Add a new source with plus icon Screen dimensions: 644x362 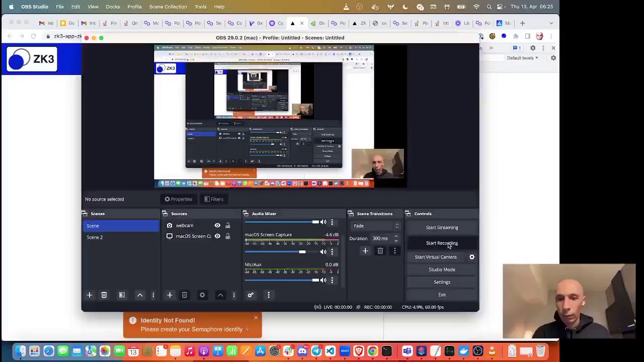[170, 295]
